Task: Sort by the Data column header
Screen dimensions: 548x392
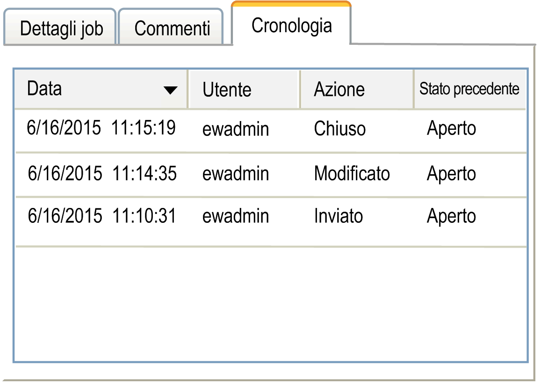Action: point(44,89)
